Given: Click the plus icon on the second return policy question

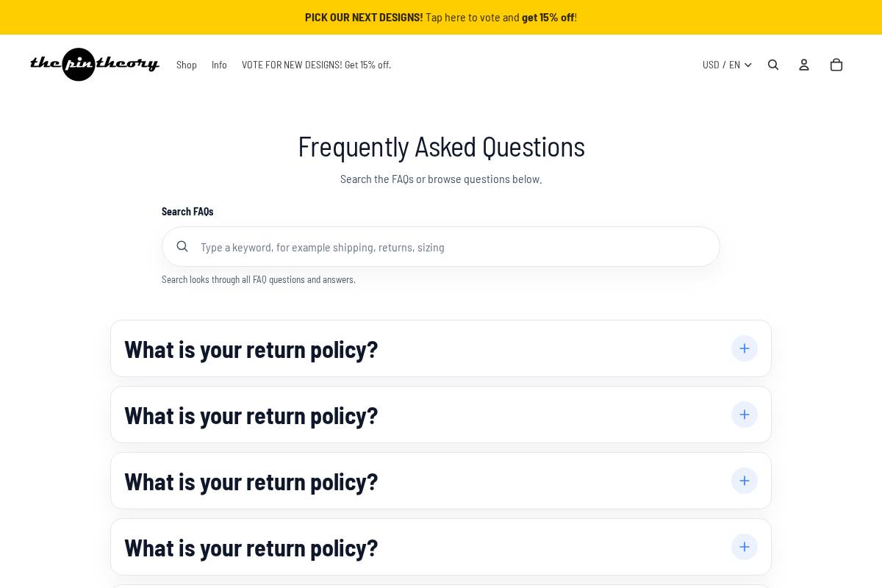Looking at the screenshot, I should click(745, 415).
